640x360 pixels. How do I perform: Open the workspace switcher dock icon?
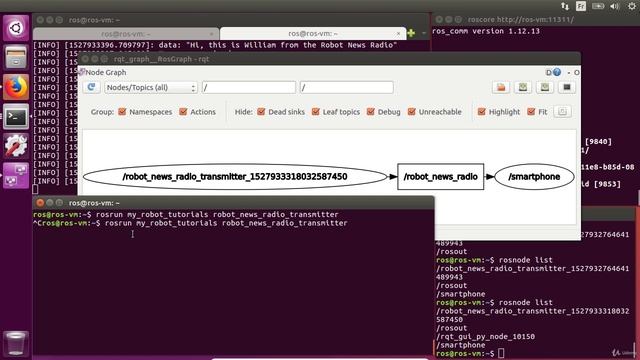click(x=16, y=176)
